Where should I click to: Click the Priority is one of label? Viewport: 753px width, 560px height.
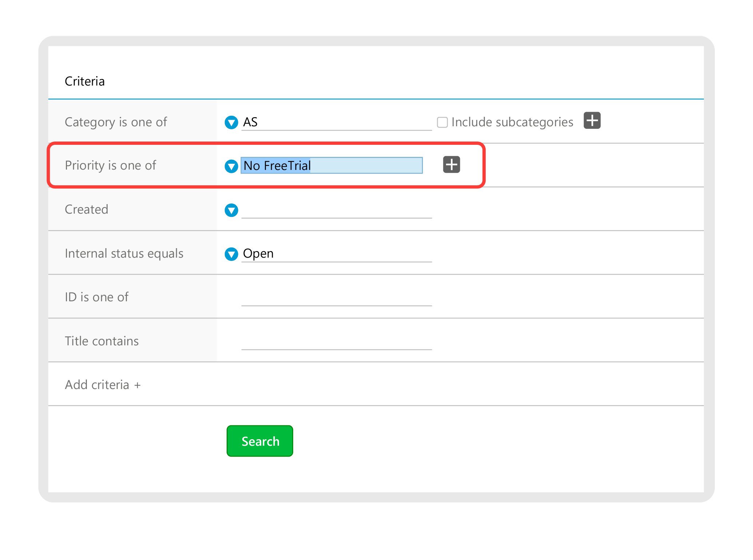click(x=110, y=166)
